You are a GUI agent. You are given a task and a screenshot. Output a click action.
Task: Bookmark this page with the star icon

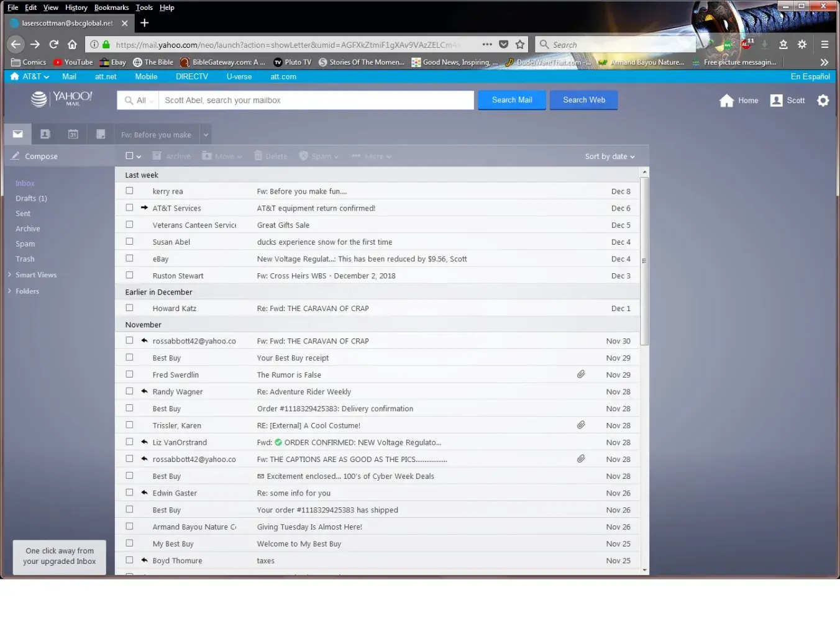[520, 45]
